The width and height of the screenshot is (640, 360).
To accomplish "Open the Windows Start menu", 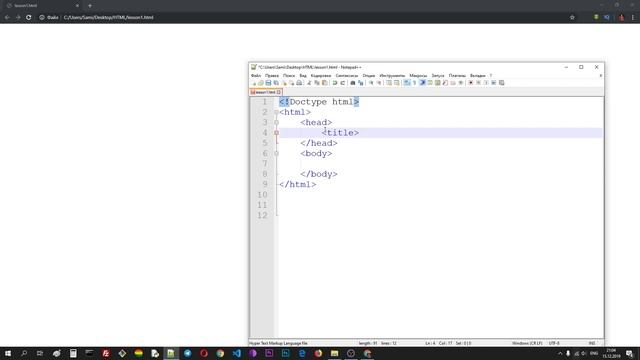I will [x=8, y=353].
